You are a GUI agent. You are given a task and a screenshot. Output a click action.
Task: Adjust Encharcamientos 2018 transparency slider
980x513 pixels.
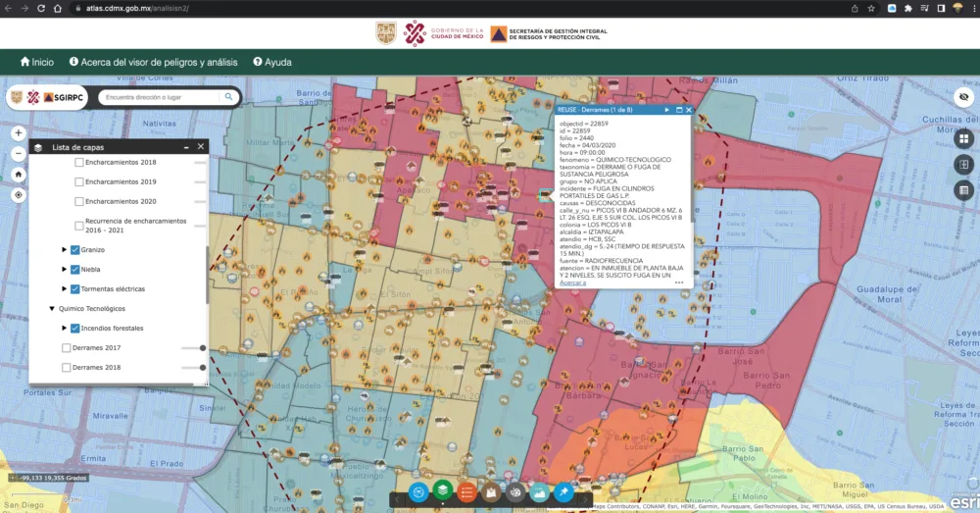click(x=200, y=162)
